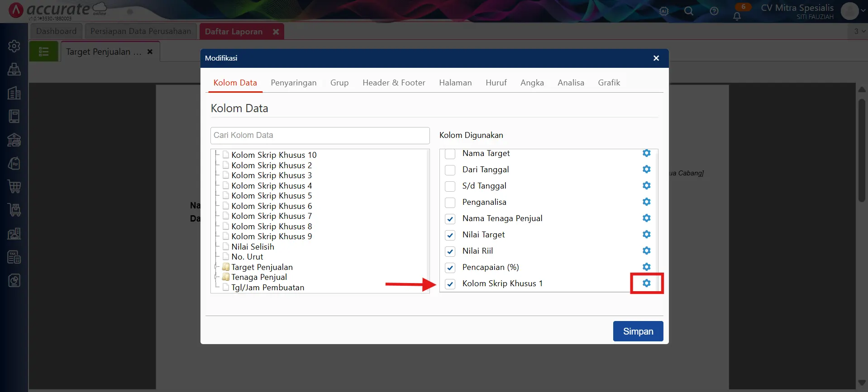
Task: Check the S/d Tanggal checkbox
Action: point(450,186)
